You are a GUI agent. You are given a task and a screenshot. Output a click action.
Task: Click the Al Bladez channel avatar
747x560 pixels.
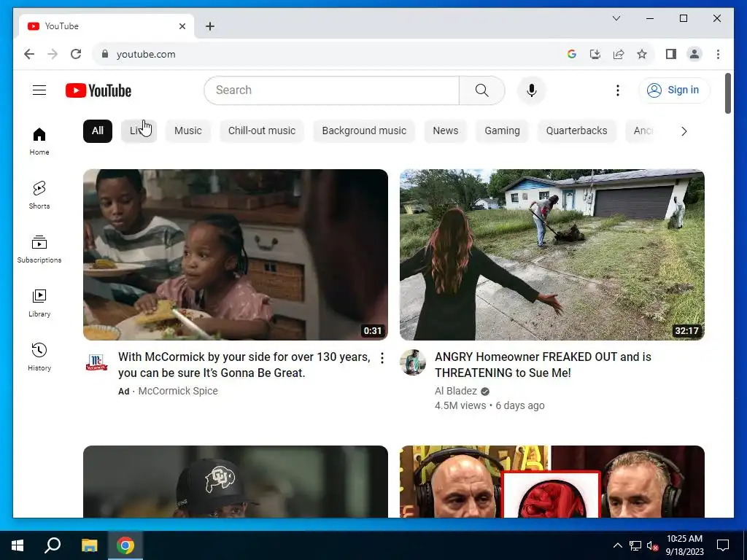tap(413, 362)
